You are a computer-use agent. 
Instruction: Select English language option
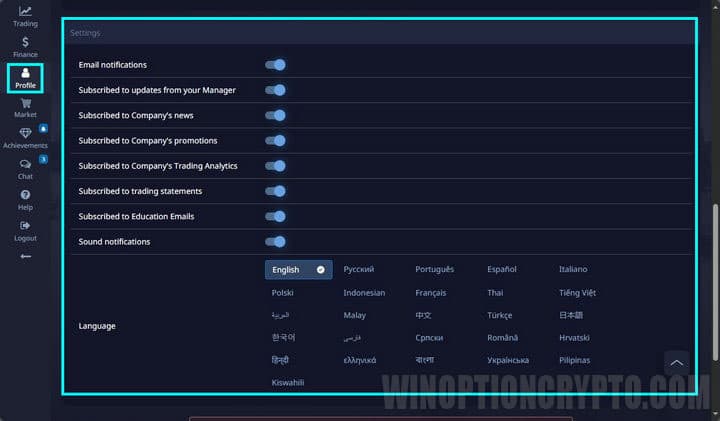298,270
